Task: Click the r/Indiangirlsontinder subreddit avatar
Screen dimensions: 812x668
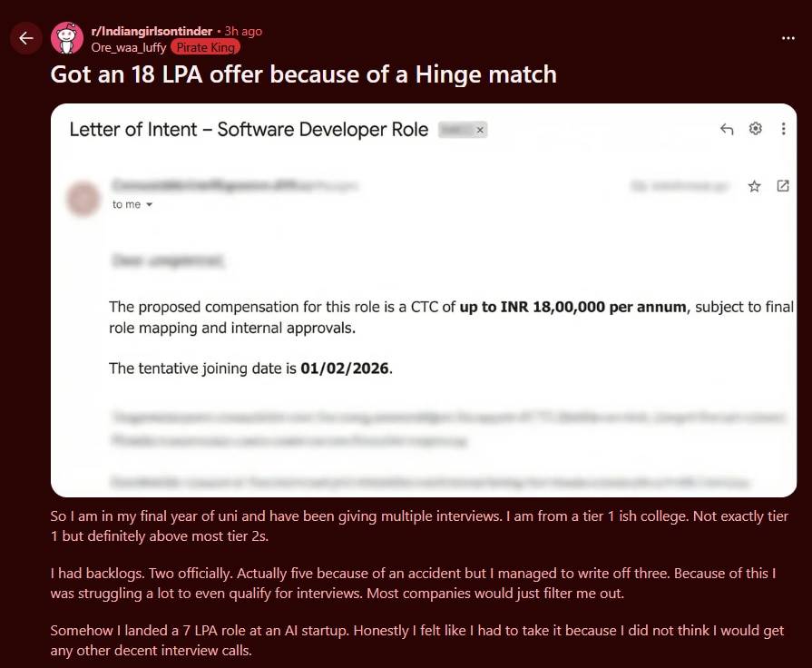Action: click(x=67, y=37)
